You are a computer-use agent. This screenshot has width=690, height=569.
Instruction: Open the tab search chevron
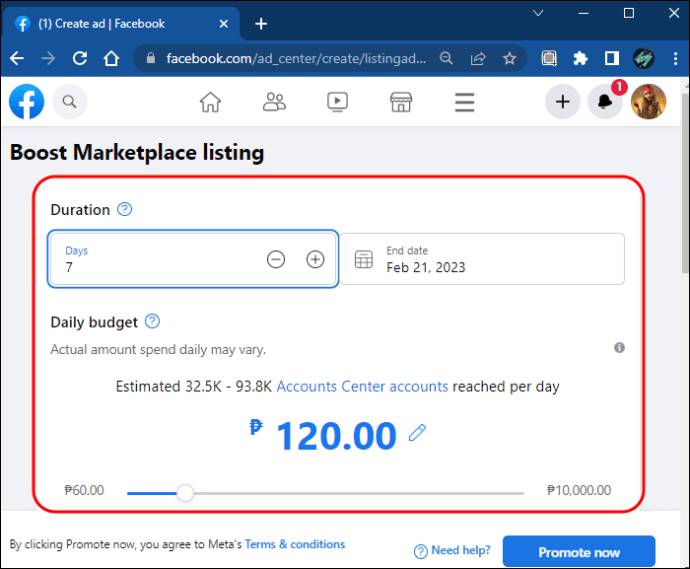(538, 13)
